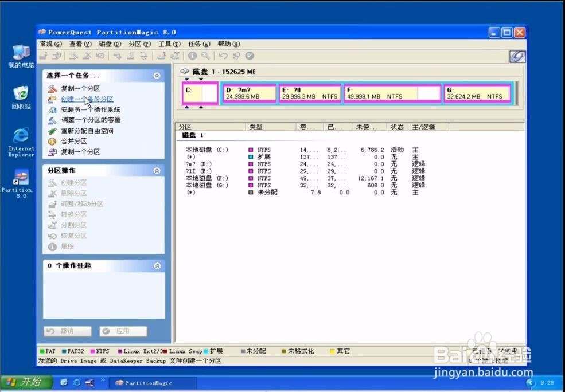Click the 状态 column header
This screenshot has height=392, width=565.
click(398, 127)
